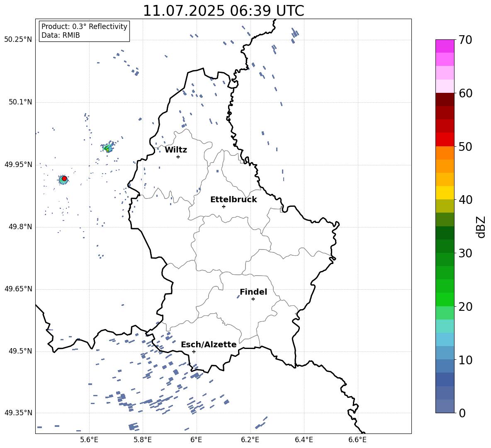Pick the bright green swatch just above 20 dBZ
The width and height of the screenshot is (491, 448).
445,299
